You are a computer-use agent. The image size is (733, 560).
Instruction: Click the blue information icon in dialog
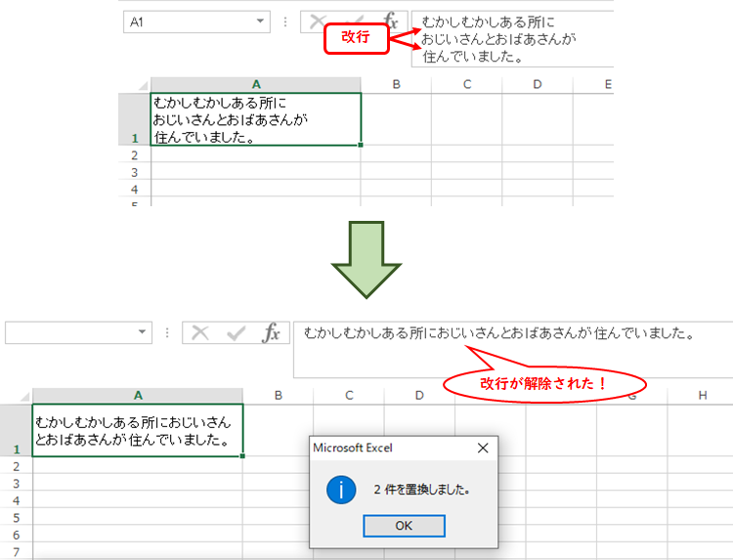[340, 490]
